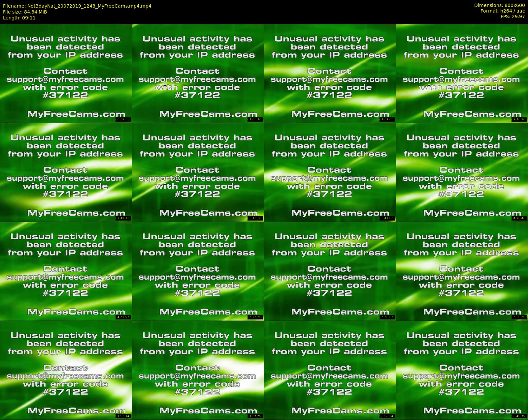Click the 'Length: 09:11' text
The width and height of the screenshot is (528, 420).
tap(19, 18)
